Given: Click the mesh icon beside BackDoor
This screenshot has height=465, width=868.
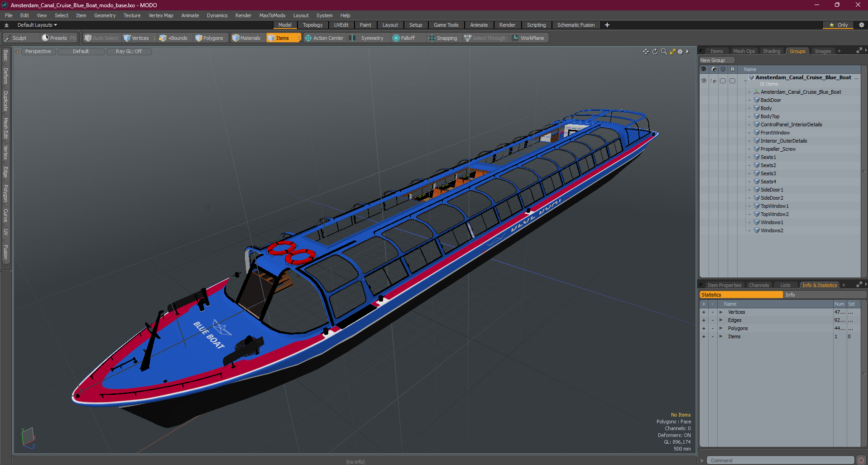Looking at the screenshot, I should click(x=757, y=100).
